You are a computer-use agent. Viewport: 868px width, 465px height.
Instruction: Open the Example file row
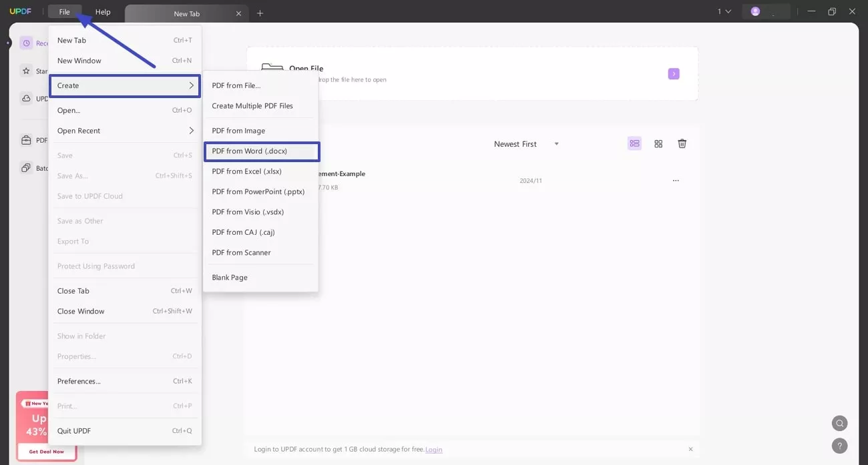[473, 180]
